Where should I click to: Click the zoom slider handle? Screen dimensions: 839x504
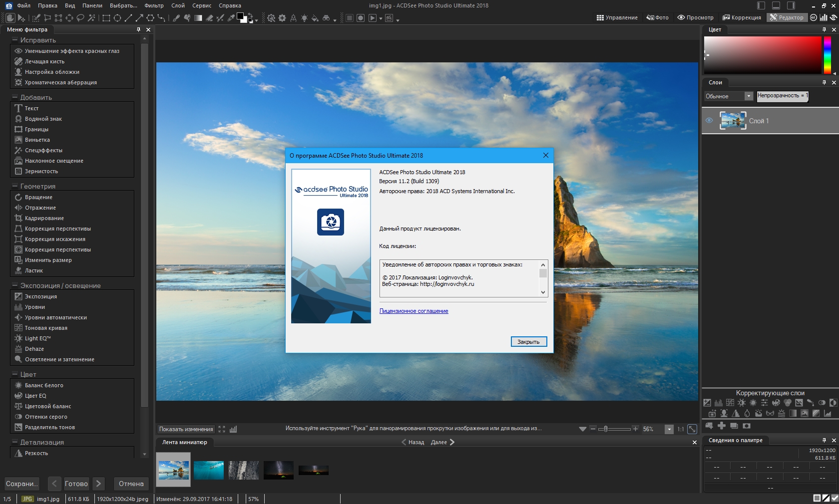click(606, 429)
